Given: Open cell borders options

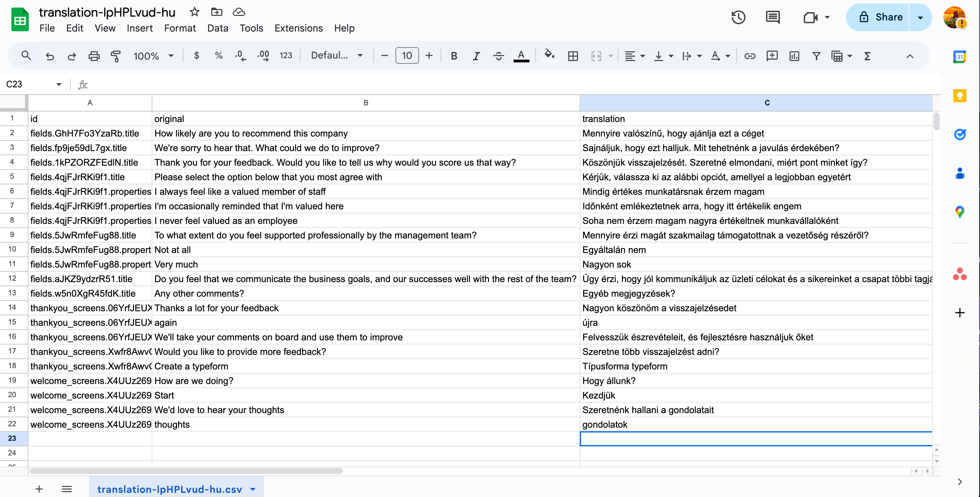Looking at the screenshot, I should [x=573, y=56].
